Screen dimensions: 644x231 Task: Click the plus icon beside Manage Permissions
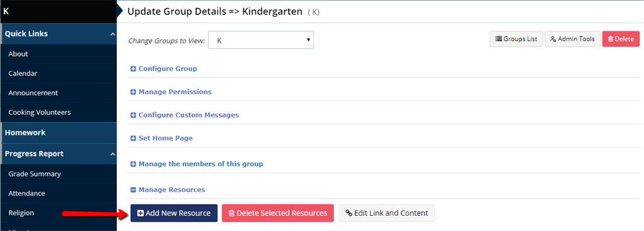coord(133,92)
